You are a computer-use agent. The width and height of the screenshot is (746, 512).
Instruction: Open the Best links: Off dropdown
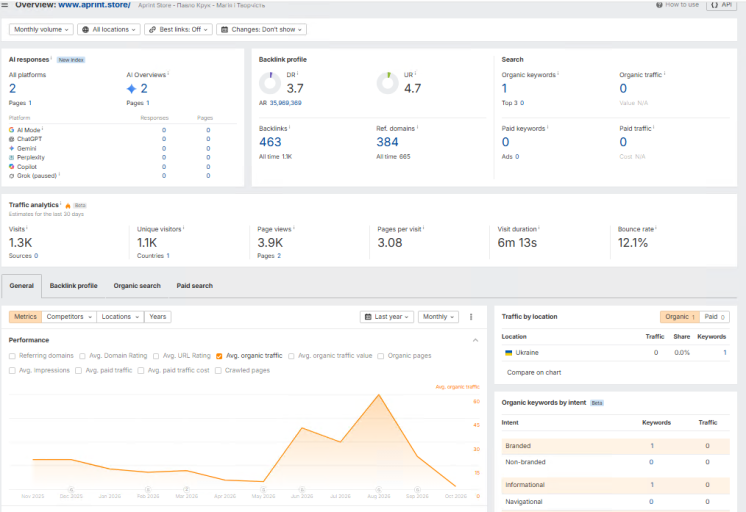(x=178, y=30)
